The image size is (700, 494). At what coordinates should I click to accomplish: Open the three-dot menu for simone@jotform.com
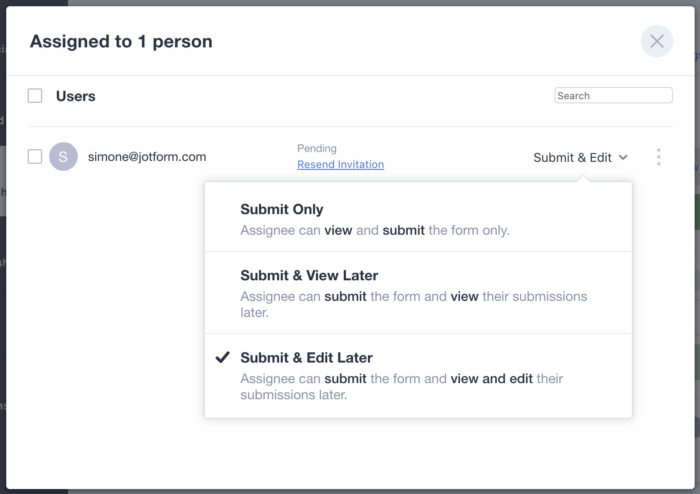click(658, 157)
